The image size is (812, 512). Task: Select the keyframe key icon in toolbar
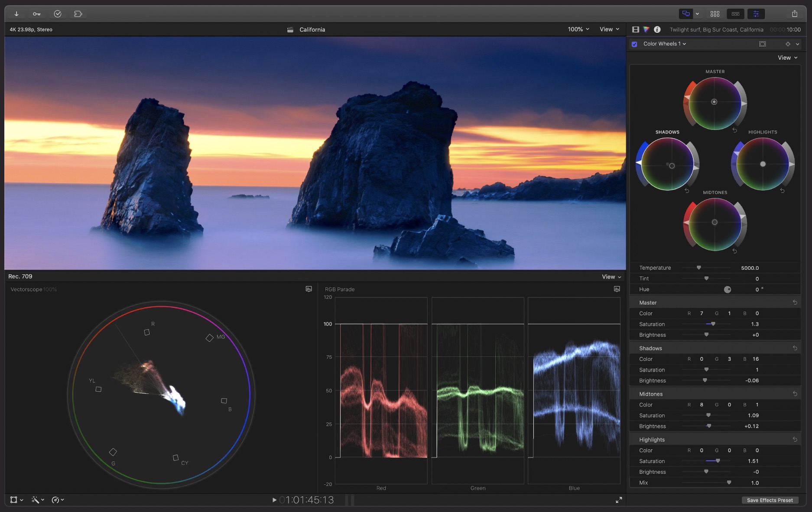click(36, 13)
